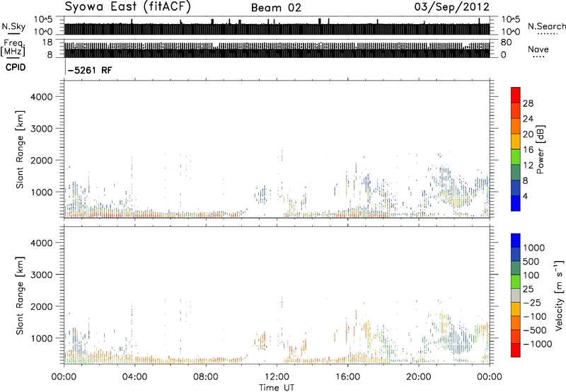Select the 'Beam 02' heading

click(276, 8)
